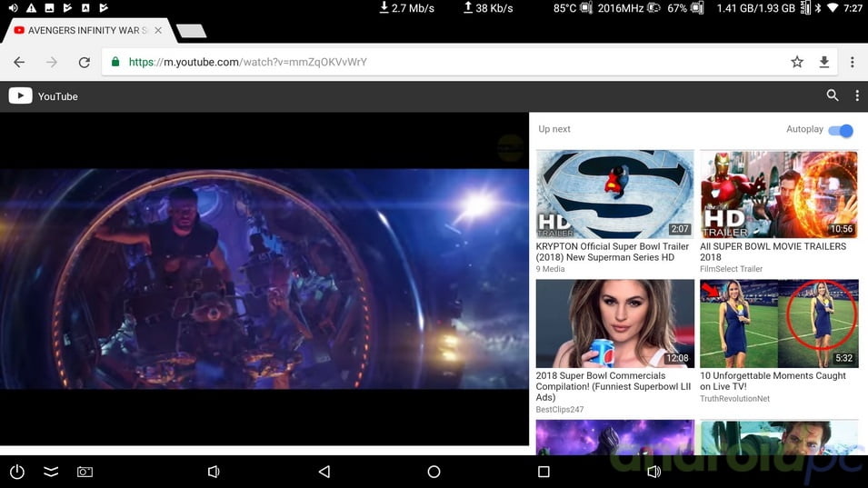Tap the Wi-Fi icon in status bar
The image size is (868, 488).
833,8
